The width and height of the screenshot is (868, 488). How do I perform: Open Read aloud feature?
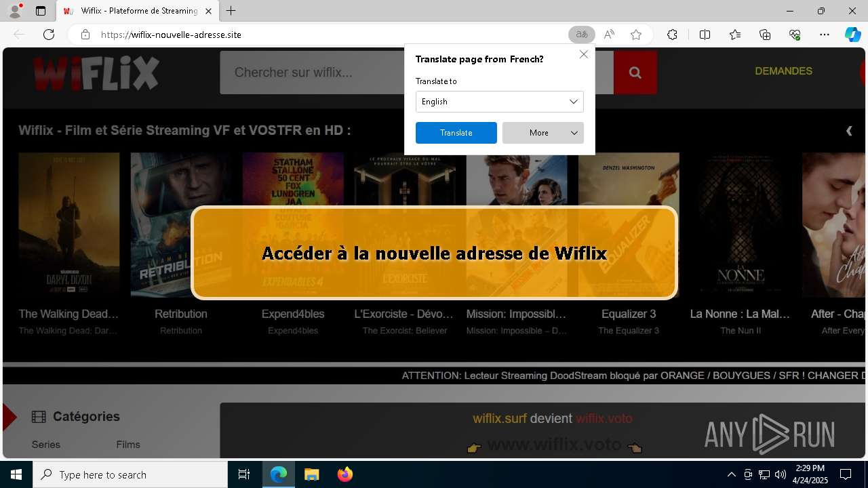tap(609, 35)
